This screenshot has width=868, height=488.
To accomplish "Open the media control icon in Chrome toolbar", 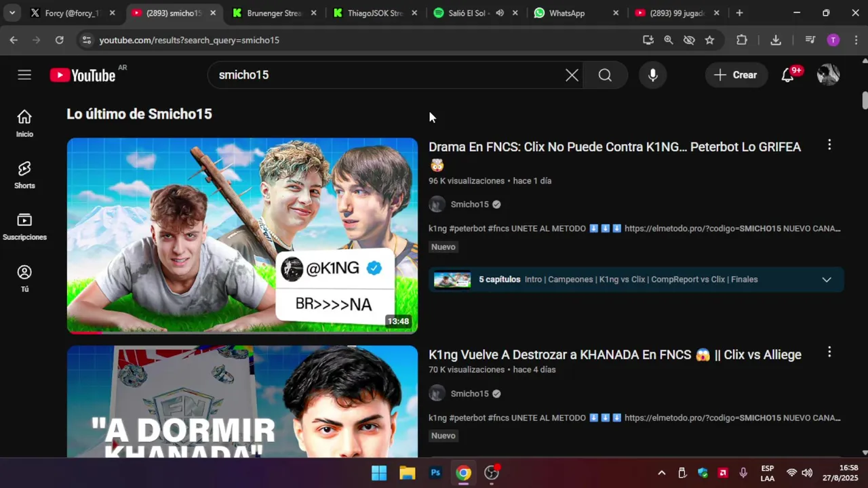I will tap(810, 40).
